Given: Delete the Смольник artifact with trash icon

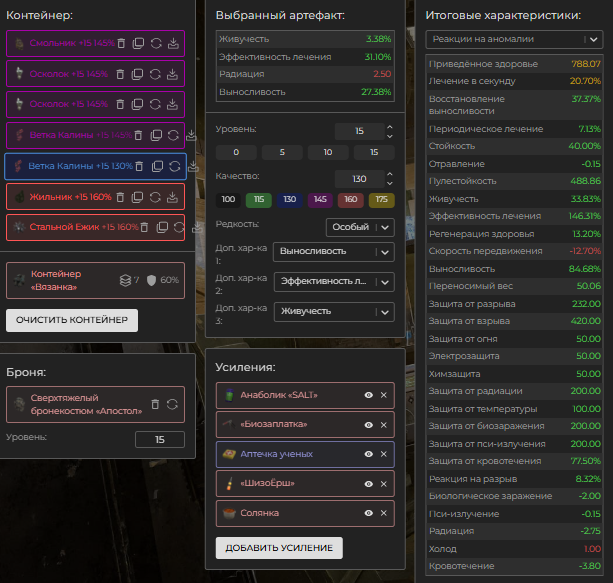Looking at the screenshot, I should click(x=121, y=44).
